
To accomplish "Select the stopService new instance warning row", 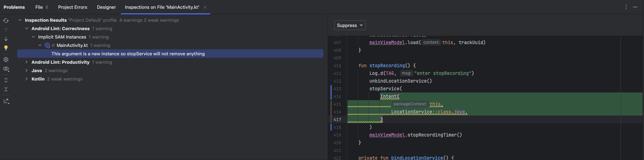I will coord(170,54).
